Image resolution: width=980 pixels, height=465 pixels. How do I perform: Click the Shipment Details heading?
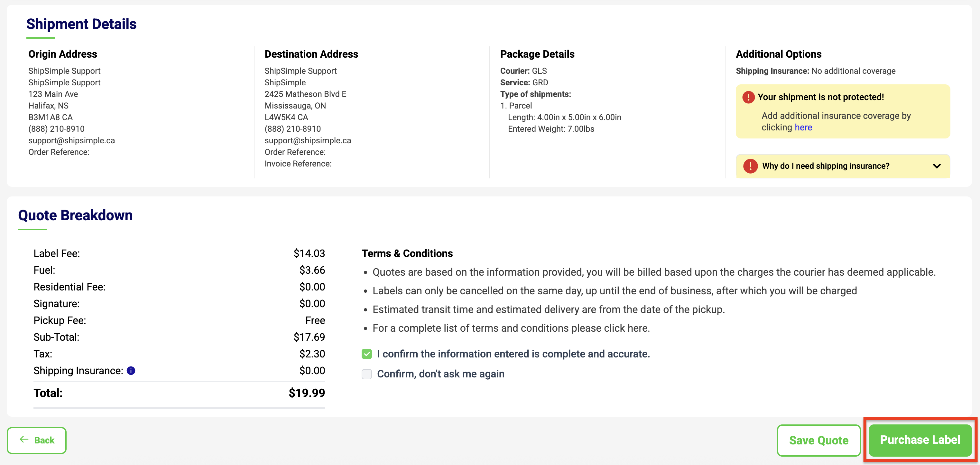81,24
